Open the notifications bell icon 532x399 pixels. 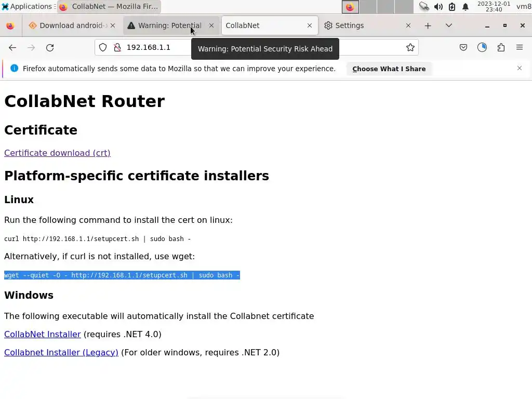pos(465,6)
